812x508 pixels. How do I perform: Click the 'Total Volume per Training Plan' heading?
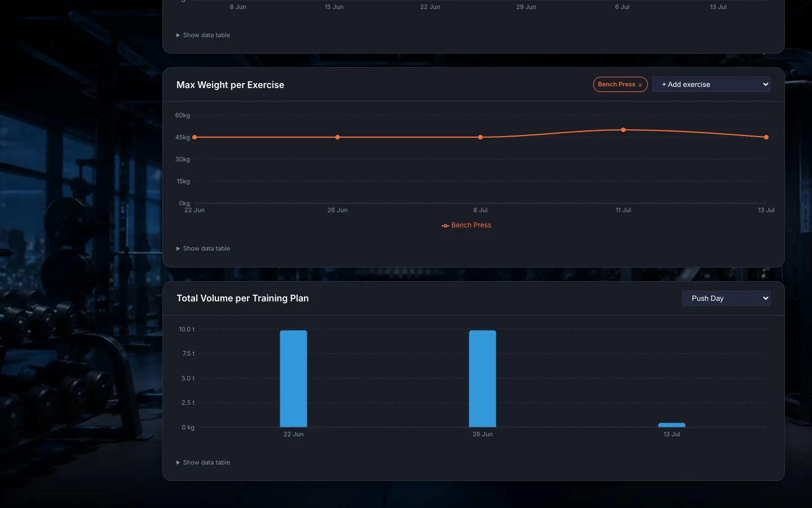(242, 298)
